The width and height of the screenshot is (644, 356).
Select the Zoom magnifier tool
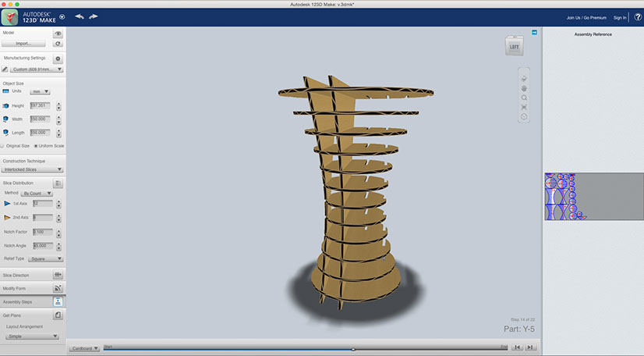524,98
